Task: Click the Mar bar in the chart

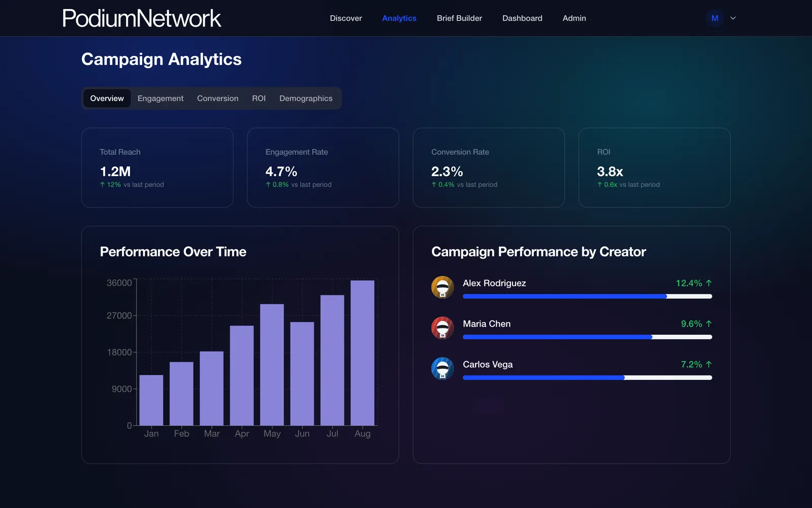Action: click(212, 388)
